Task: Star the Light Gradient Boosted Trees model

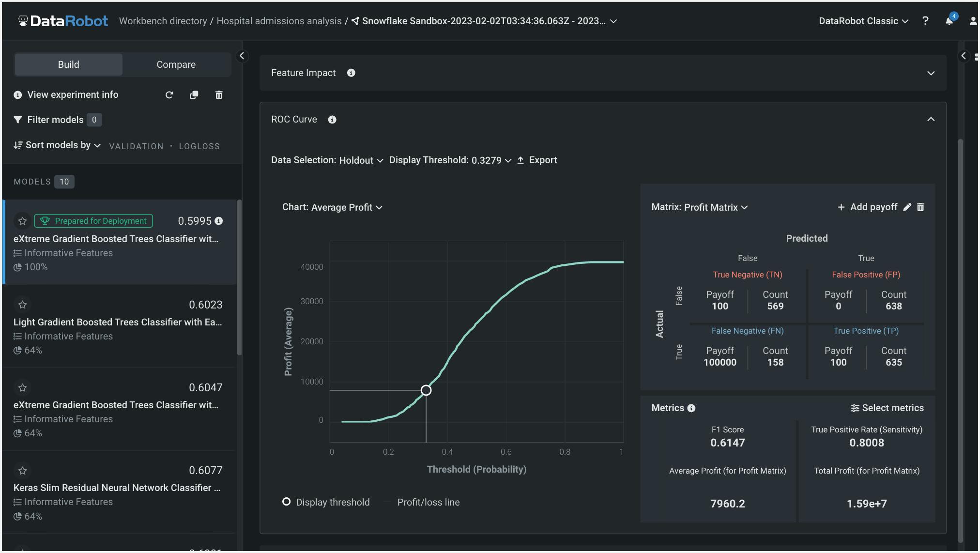Action: coord(22,305)
